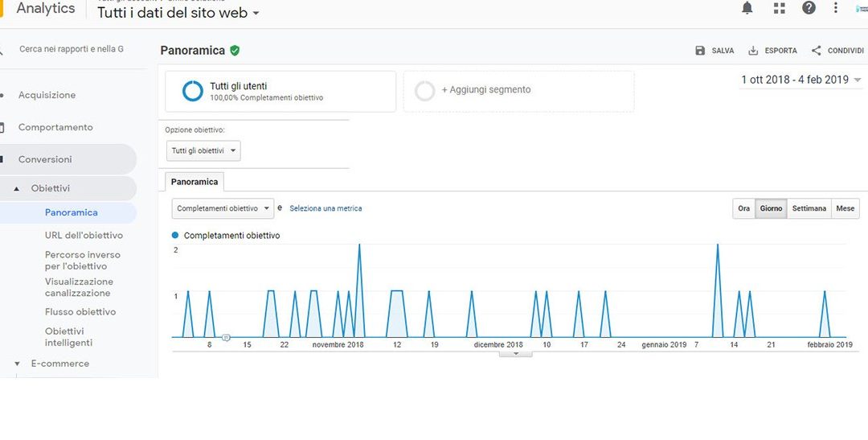Switch chart granularity to Ora
This screenshot has width=868, height=440.
click(x=744, y=208)
